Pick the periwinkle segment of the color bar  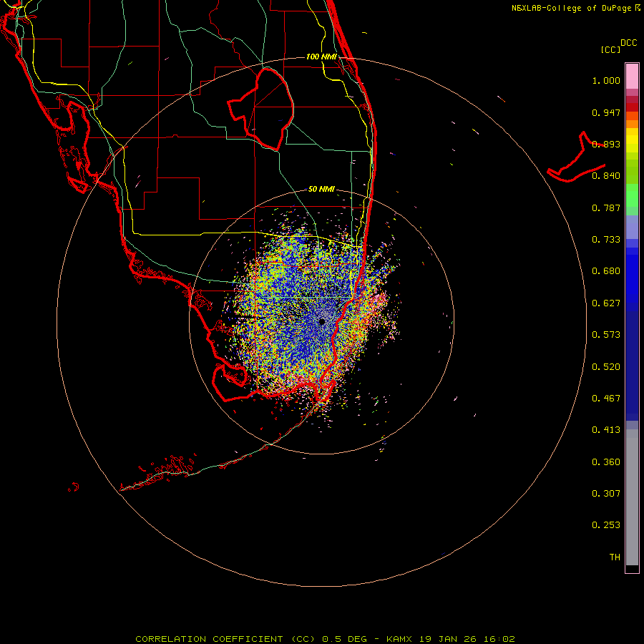[632, 228]
